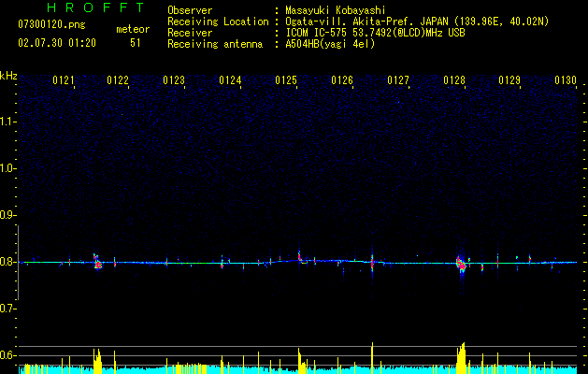Click the meteor echo burst after 0121
Screen dimensions: 588x374
click(x=97, y=262)
